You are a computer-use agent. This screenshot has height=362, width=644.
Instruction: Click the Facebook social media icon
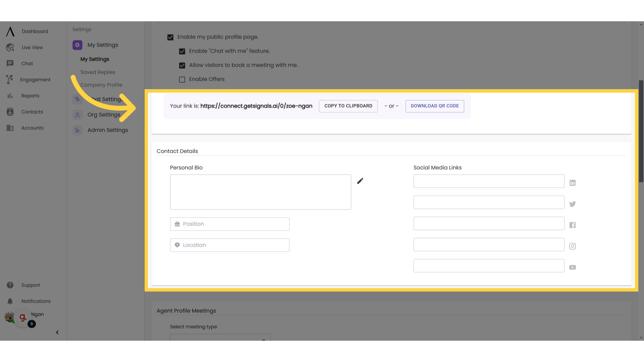click(x=572, y=225)
